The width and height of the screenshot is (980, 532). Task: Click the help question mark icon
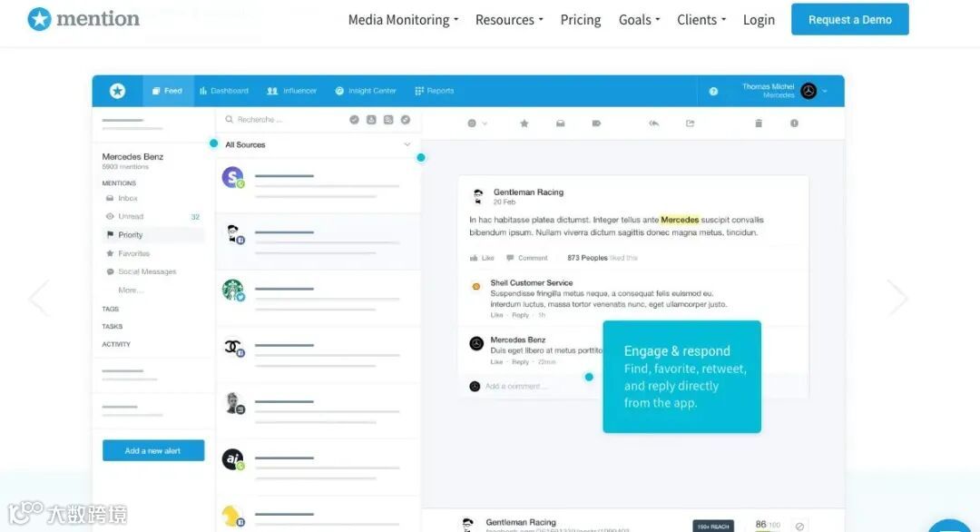[713, 92]
